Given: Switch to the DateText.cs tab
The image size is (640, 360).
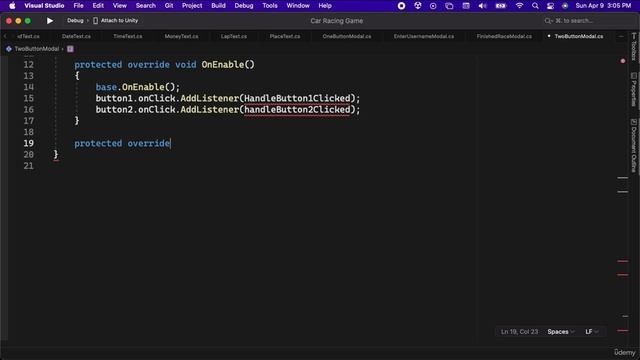Looking at the screenshot, I should [x=76, y=36].
